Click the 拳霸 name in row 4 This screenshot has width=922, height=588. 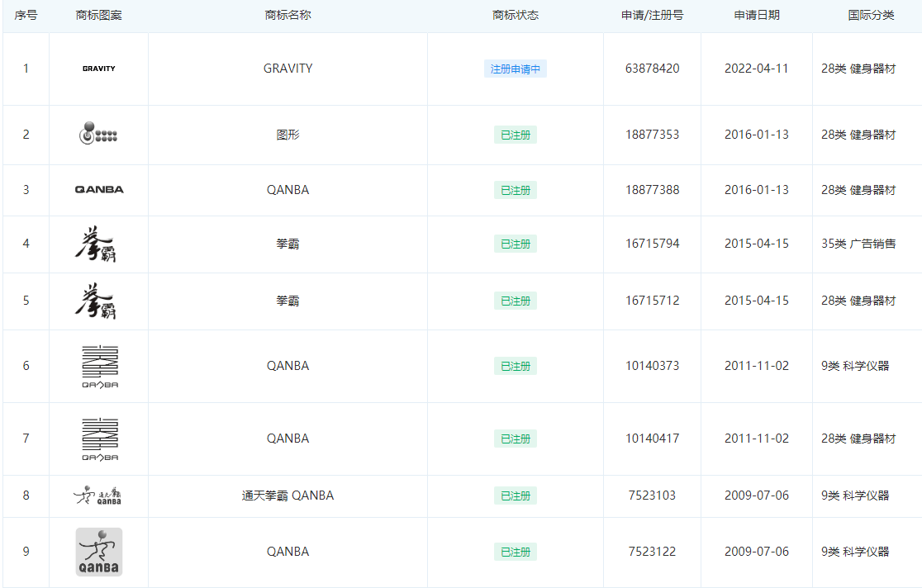tap(288, 244)
